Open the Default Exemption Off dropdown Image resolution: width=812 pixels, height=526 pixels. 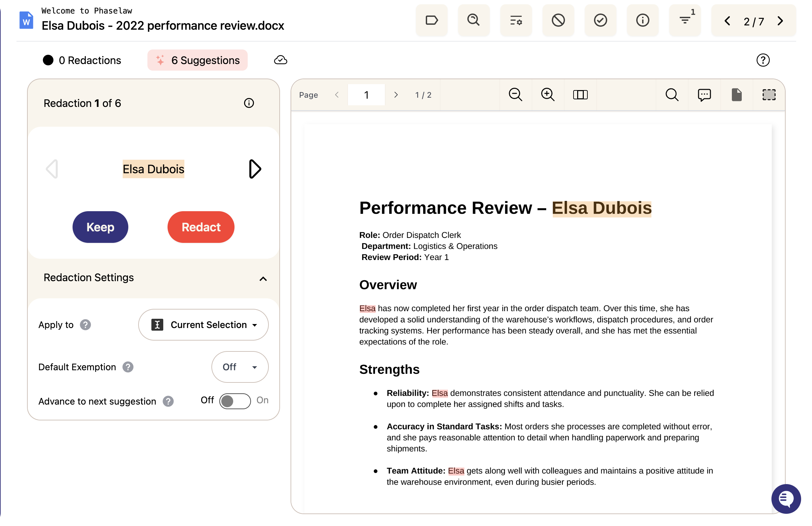tap(240, 367)
